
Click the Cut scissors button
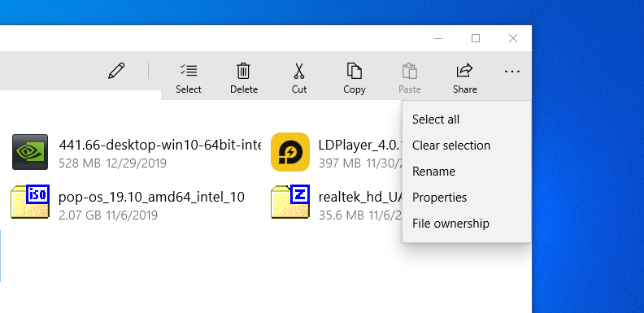click(299, 79)
